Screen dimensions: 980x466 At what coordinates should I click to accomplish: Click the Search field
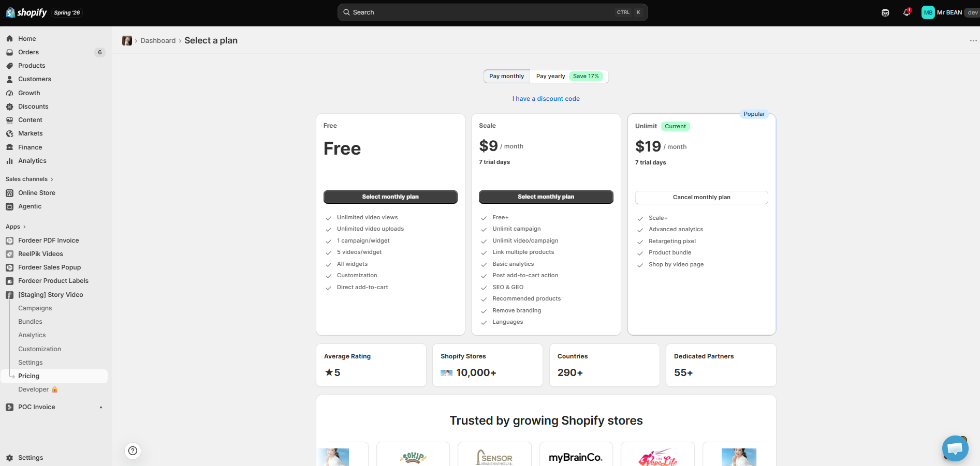coord(492,12)
